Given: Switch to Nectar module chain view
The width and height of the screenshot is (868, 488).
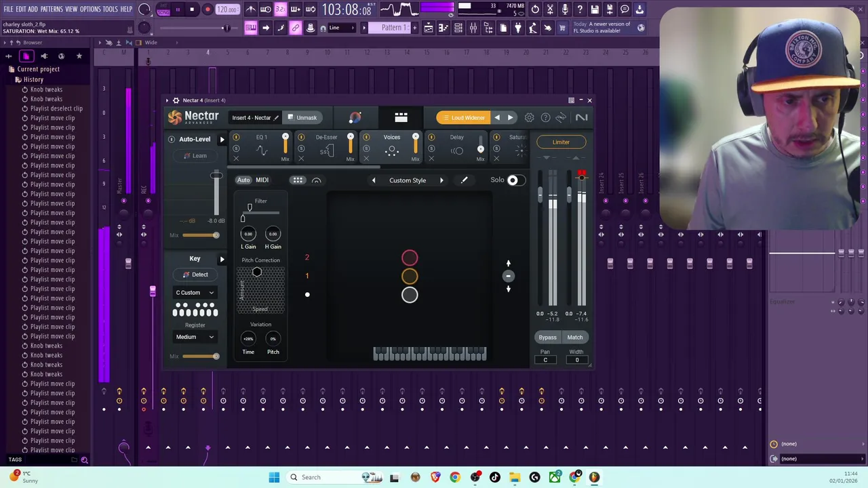Looking at the screenshot, I should tap(401, 117).
